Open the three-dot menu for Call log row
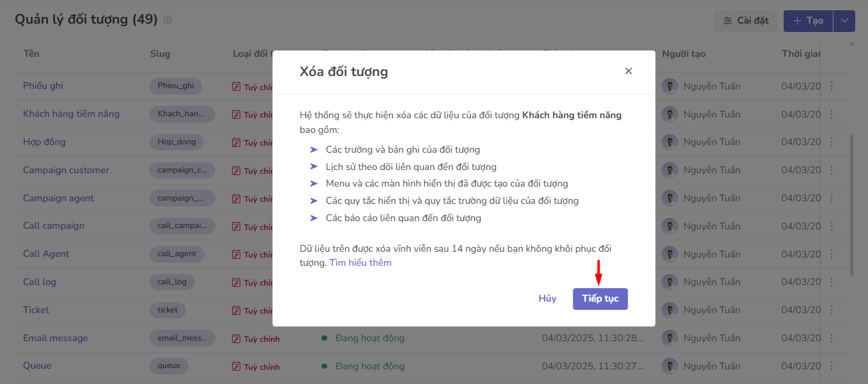The width and height of the screenshot is (868, 384). (832, 282)
